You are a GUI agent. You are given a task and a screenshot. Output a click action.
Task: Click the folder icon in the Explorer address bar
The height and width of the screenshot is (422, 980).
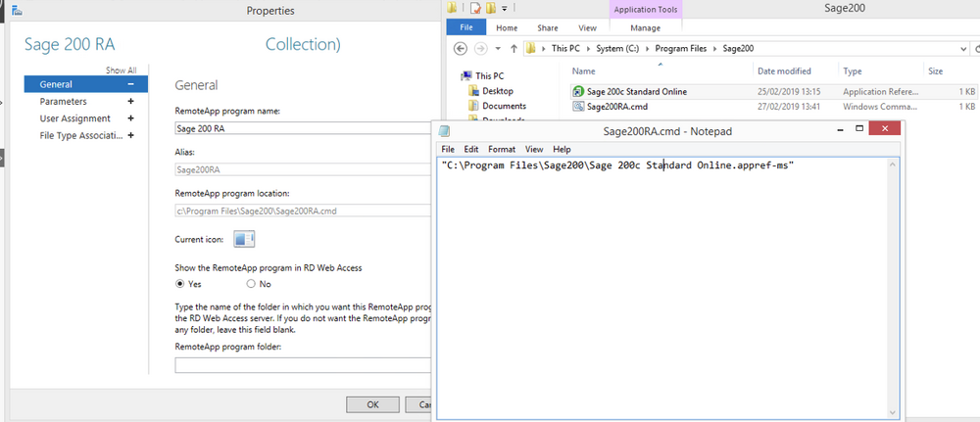(x=530, y=48)
